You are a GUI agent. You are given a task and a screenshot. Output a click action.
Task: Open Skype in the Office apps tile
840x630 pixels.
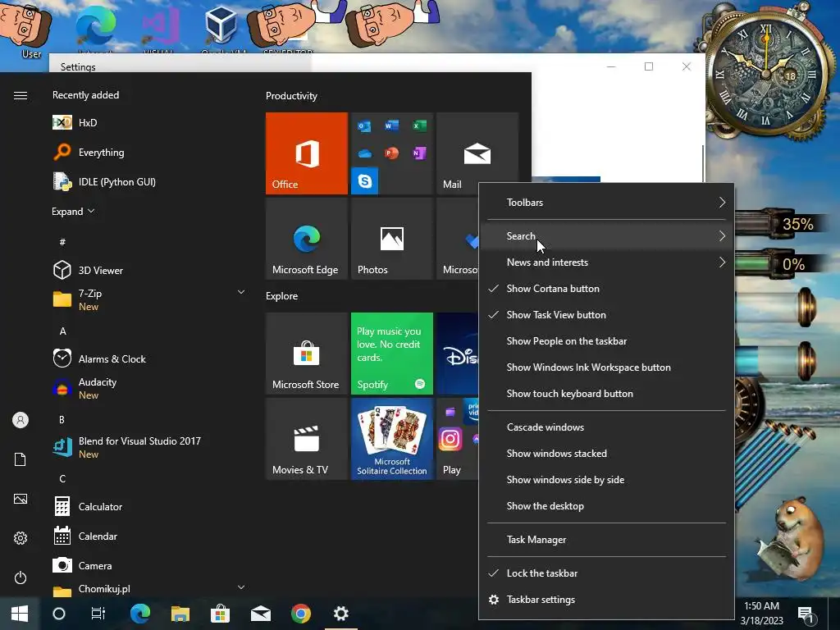click(365, 181)
